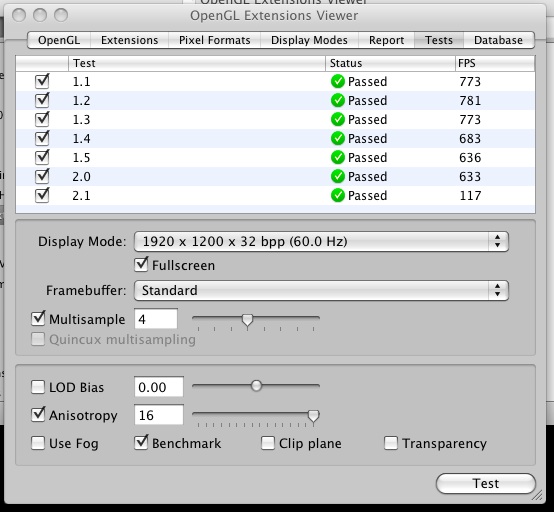Click the Multisample slider handle
554x512 pixels.
click(x=247, y=321)
